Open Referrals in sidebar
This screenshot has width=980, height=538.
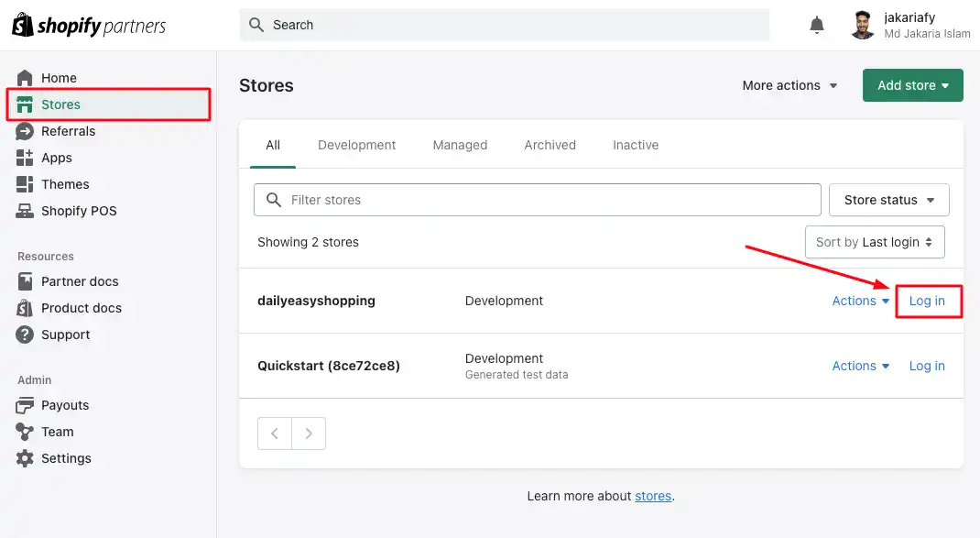[x=68, y=131]
